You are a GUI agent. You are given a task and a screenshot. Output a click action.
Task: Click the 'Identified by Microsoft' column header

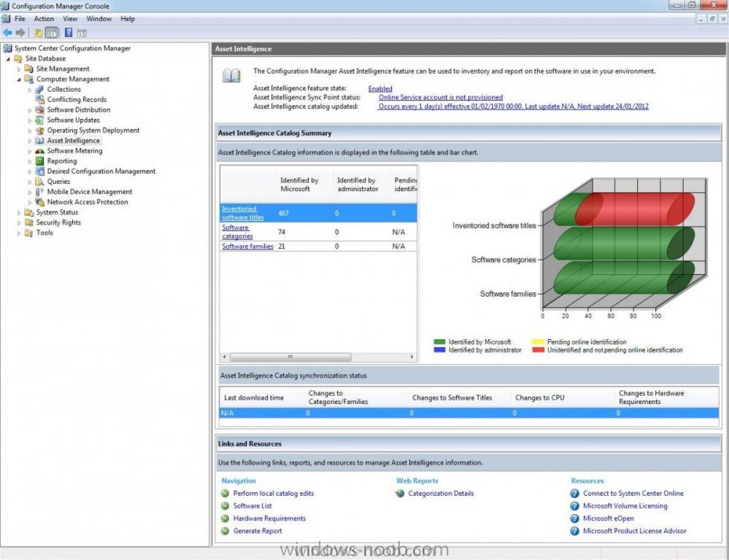point(304,184)
